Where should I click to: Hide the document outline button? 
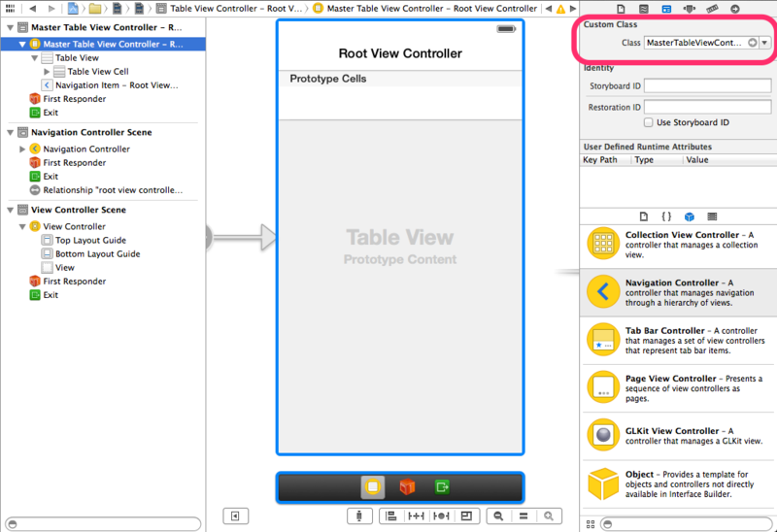[x=235, y=516]
